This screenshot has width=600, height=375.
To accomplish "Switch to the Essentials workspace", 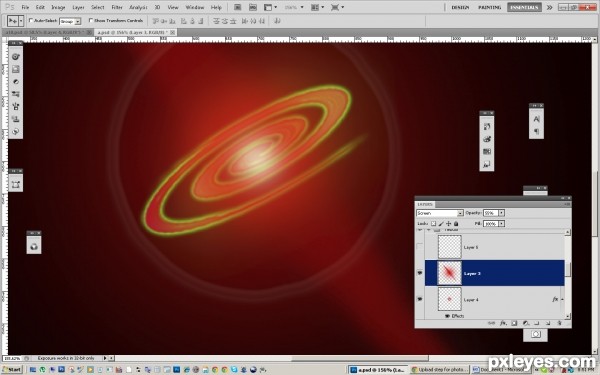I will 524,7.
